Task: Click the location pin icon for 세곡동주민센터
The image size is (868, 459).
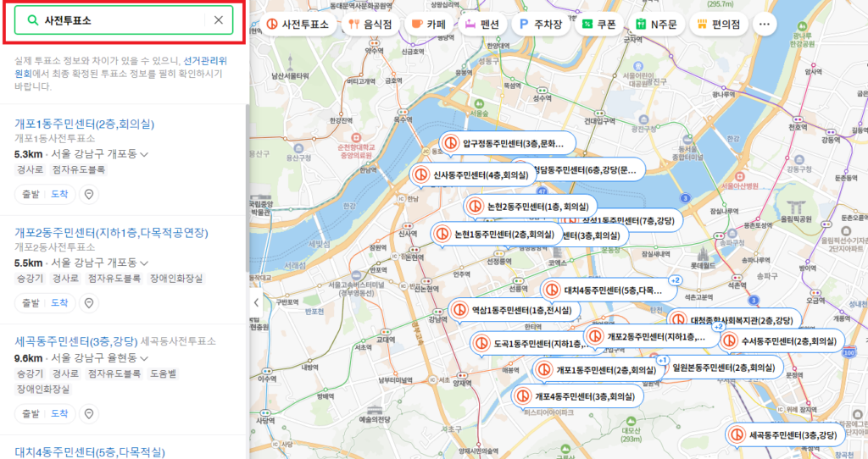Action: point(88,413)
